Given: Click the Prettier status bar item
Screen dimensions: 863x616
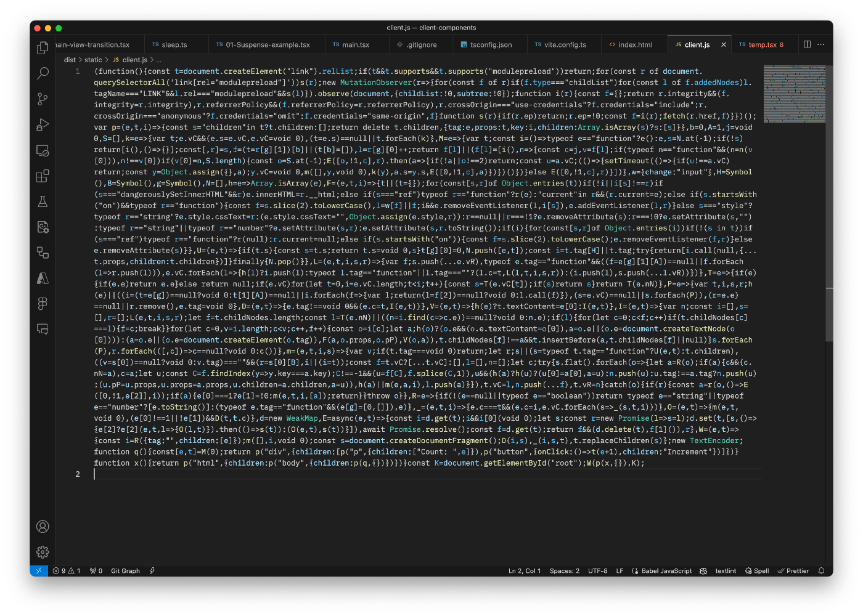Looking at the screenshot, I should [x=793, y=571].
